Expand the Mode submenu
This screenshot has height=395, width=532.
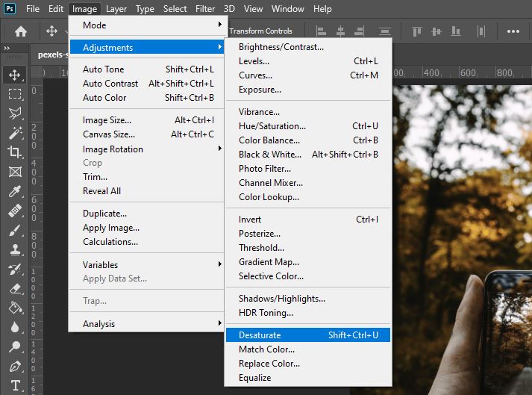point(146,25)
